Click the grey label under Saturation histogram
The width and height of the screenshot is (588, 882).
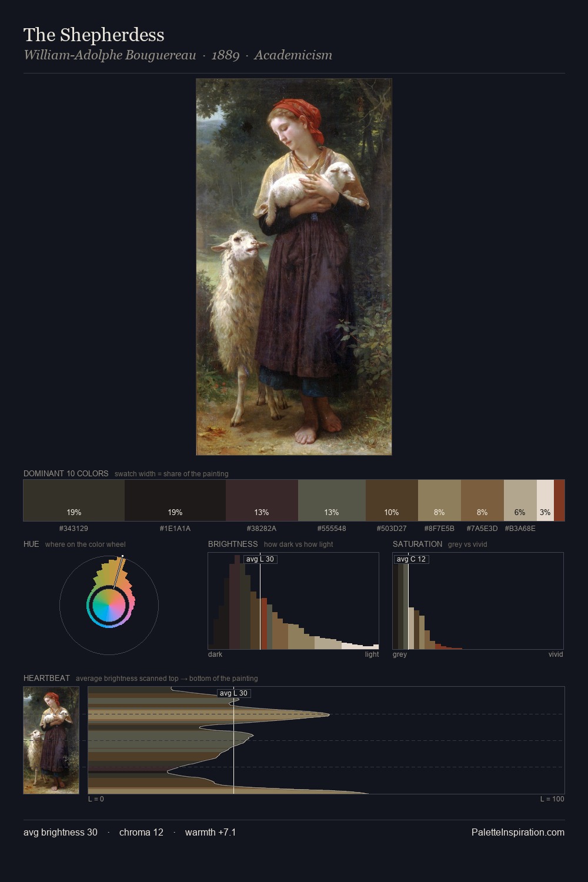(x=400, y=654)
